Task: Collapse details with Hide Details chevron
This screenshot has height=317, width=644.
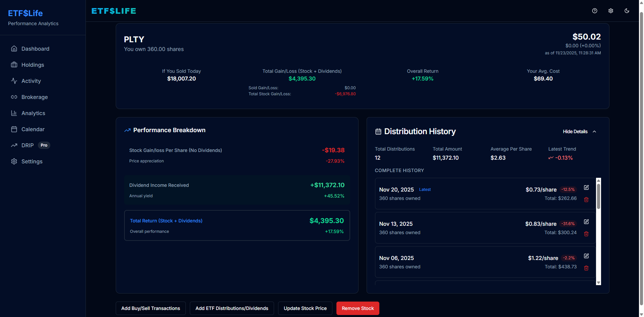Action: [594, 131]
